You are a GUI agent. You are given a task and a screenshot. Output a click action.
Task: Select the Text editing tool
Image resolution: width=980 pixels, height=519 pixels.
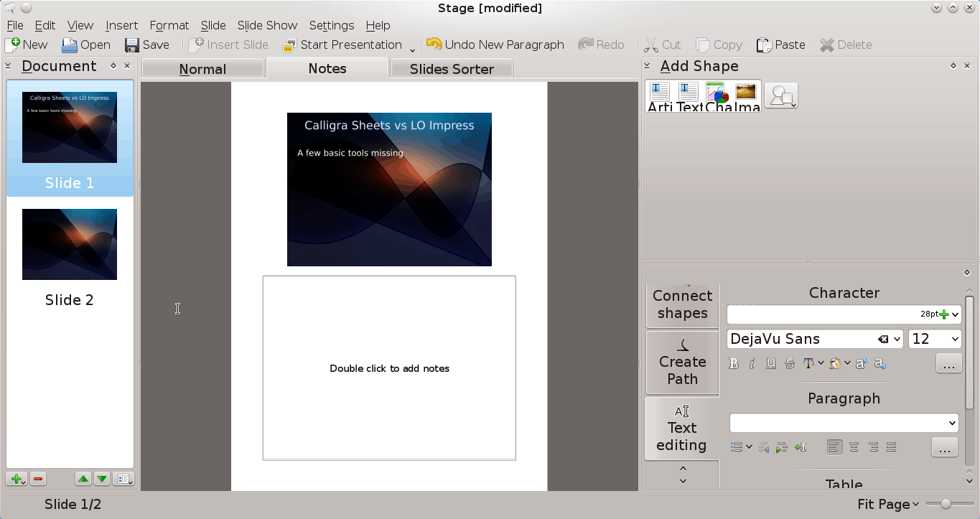click(682, 429)
